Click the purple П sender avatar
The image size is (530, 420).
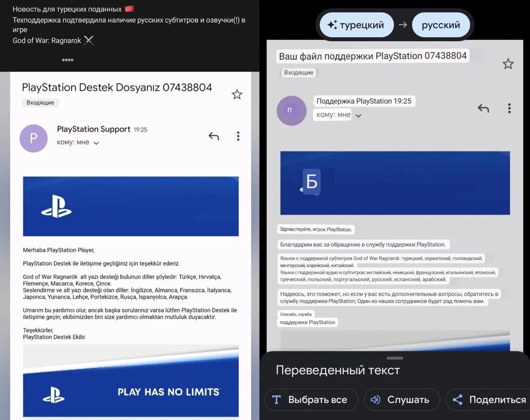click(291, 111)
